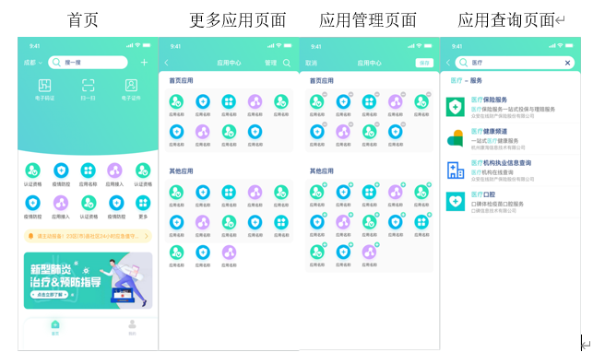Remove the last first-row 首页应用 app via minus badge
This screenshot has height=364, width=593.
point(429,95)
